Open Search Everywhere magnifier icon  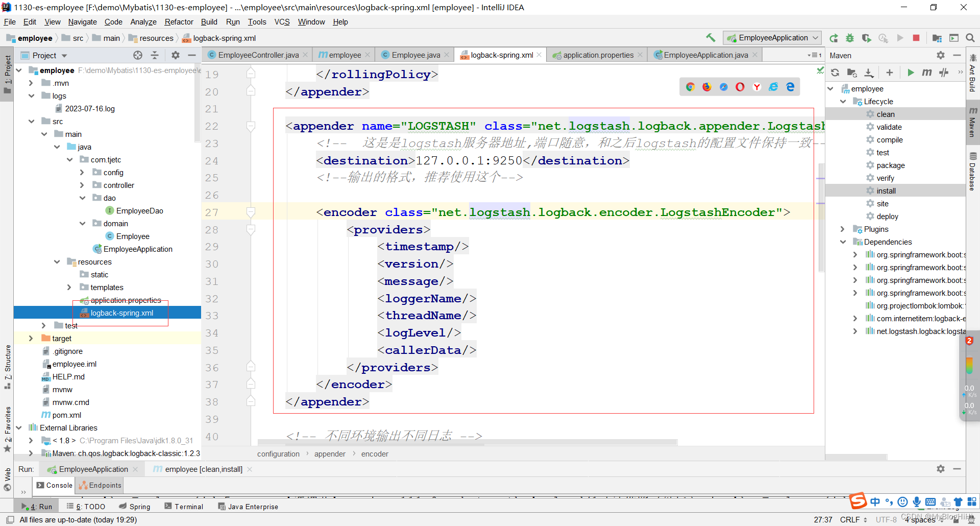click(x=970, y=38)
